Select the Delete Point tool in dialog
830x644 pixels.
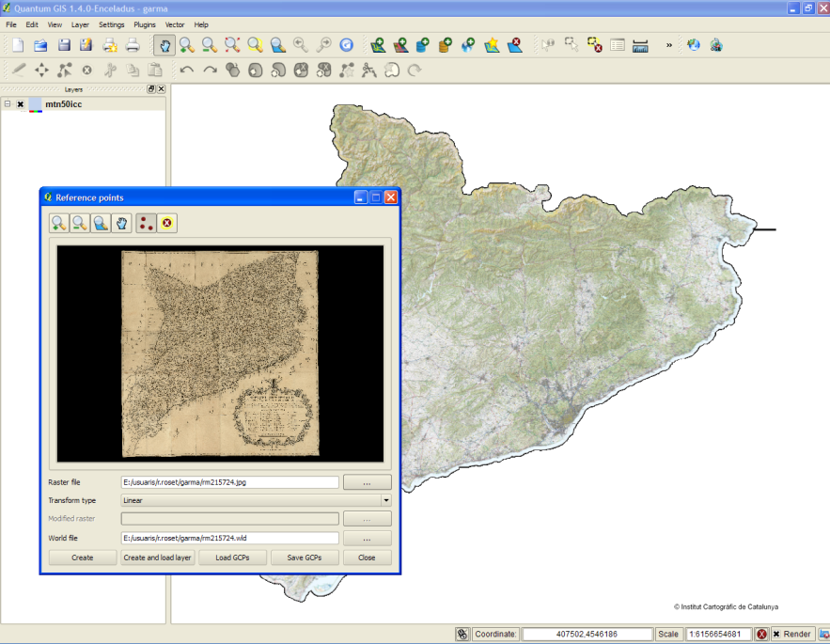(166, 224)
